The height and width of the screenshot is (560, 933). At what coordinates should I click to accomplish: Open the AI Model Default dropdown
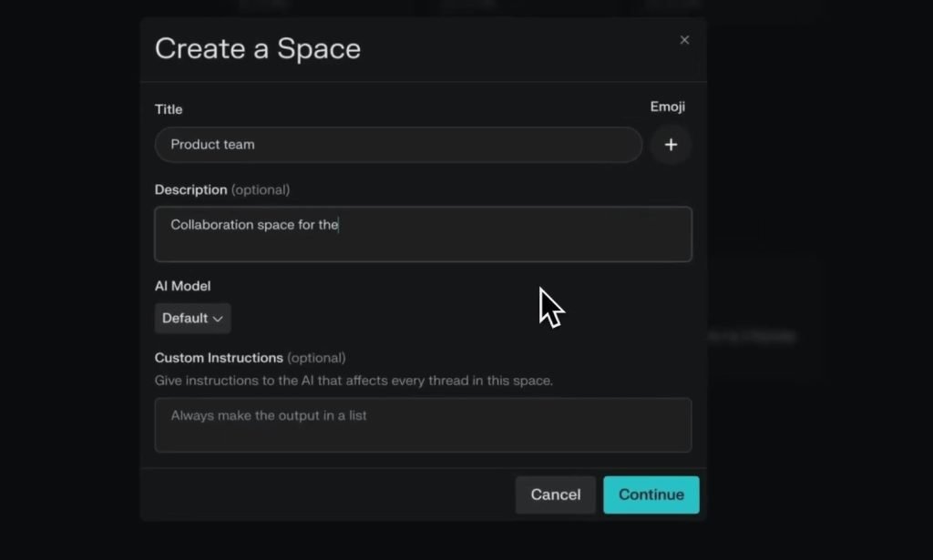(x=192, y=319)
